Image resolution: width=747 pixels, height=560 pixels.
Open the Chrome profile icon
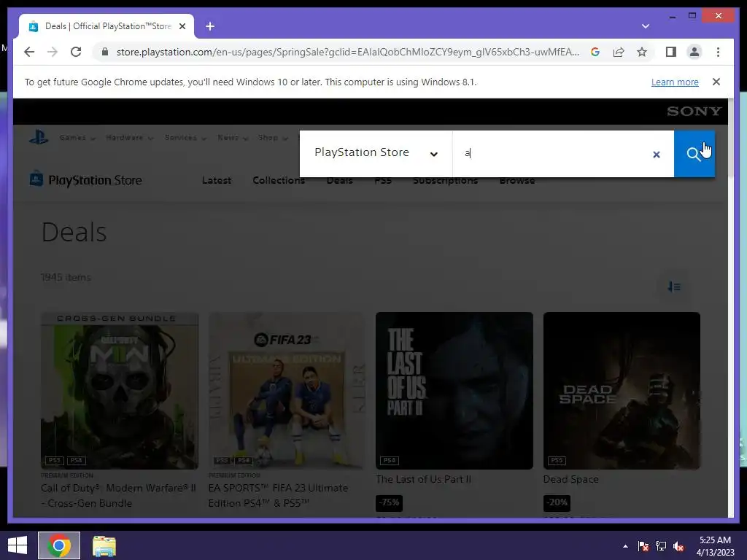(x=694, y=52)
